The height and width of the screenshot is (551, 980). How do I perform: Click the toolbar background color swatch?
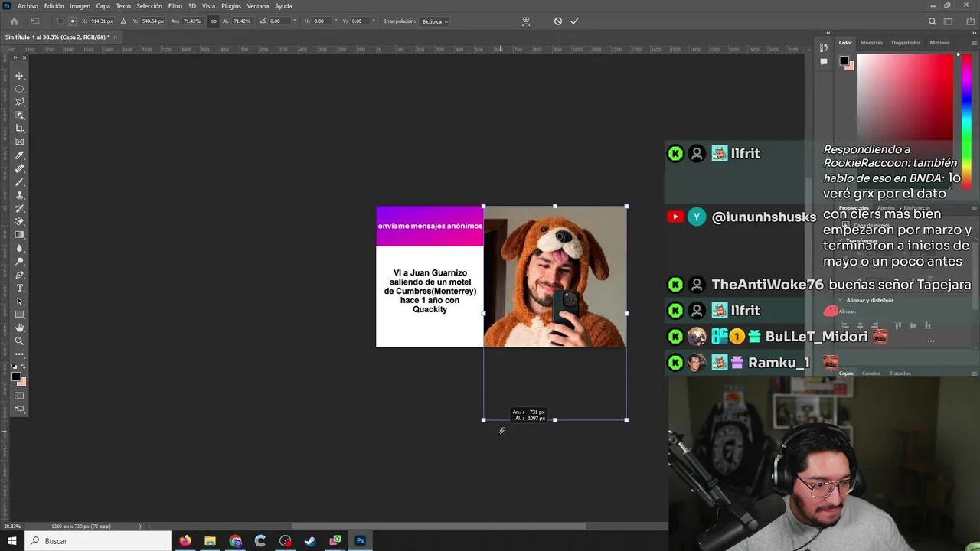[x=22, y=381]
